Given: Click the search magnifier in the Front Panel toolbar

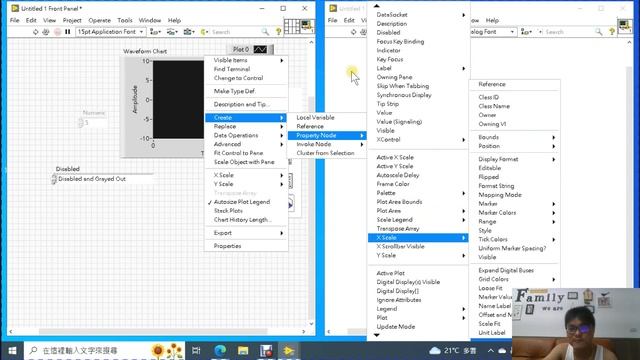Looking at the screenshot, I should pyautogui.click(x=265, y=32).
